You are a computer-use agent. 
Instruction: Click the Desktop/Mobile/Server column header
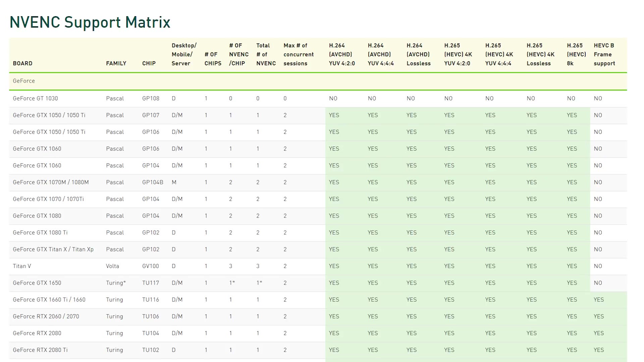184,54
